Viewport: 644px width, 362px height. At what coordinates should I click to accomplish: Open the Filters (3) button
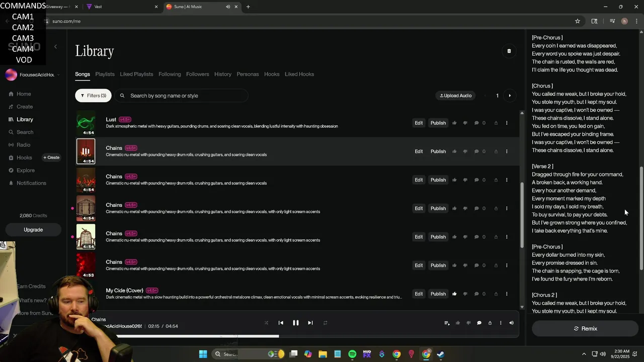pos(94,96)
